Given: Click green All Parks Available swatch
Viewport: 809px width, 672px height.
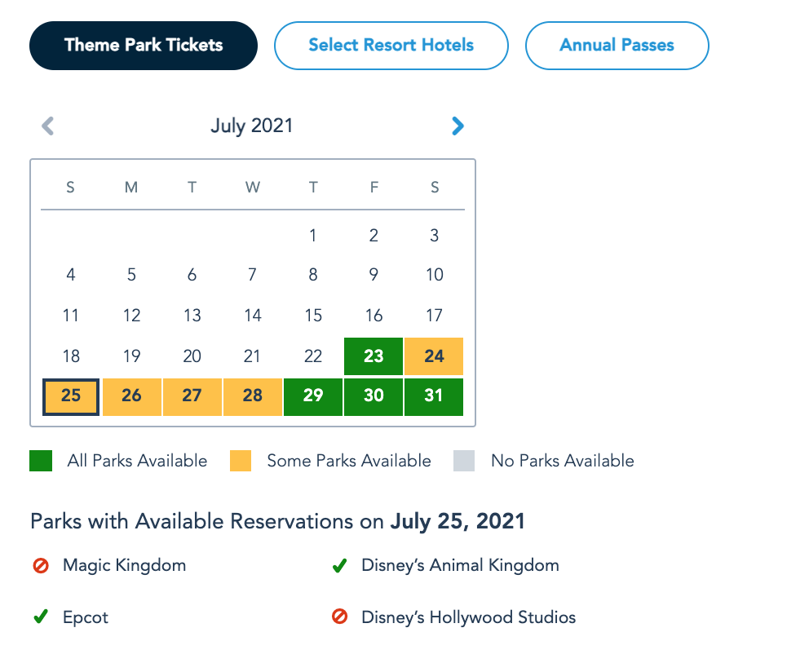Looking at the screenshot, I should (41, 462).
